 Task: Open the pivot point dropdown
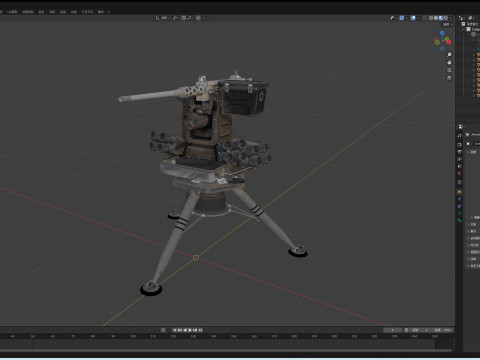pos(176,18)
